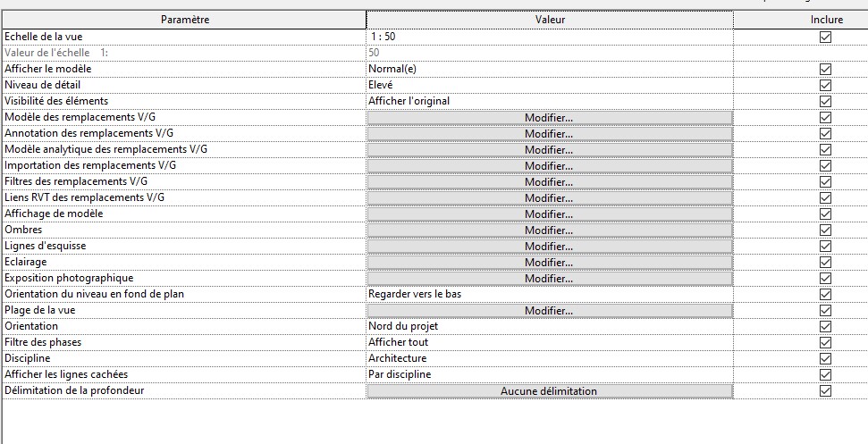Open Filtre des phases value Afficher tout

coord(549,342)
